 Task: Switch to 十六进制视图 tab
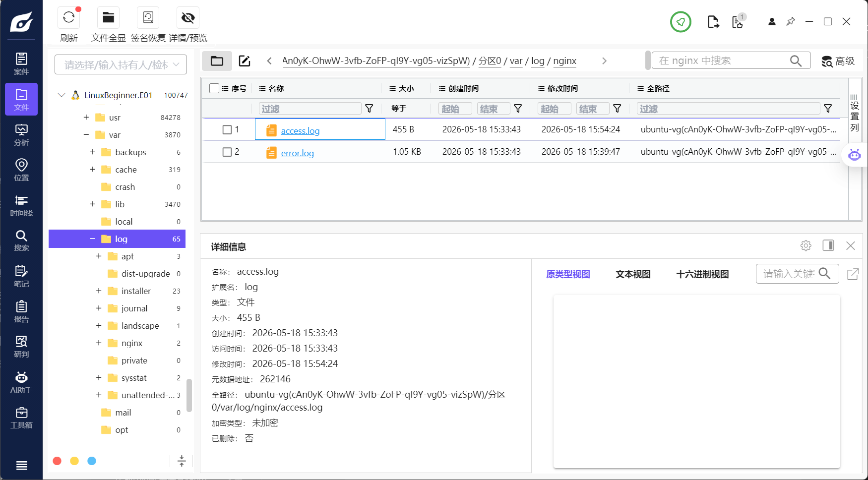[x=702, y=274]
